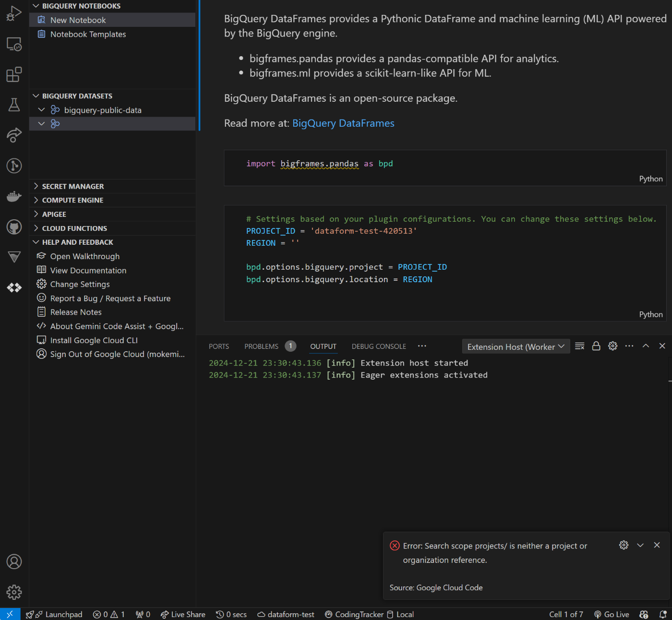Screen dimensions: 672x620
Task: Click Report a Bug / Request a Feature
Action: tap(110, 298)
